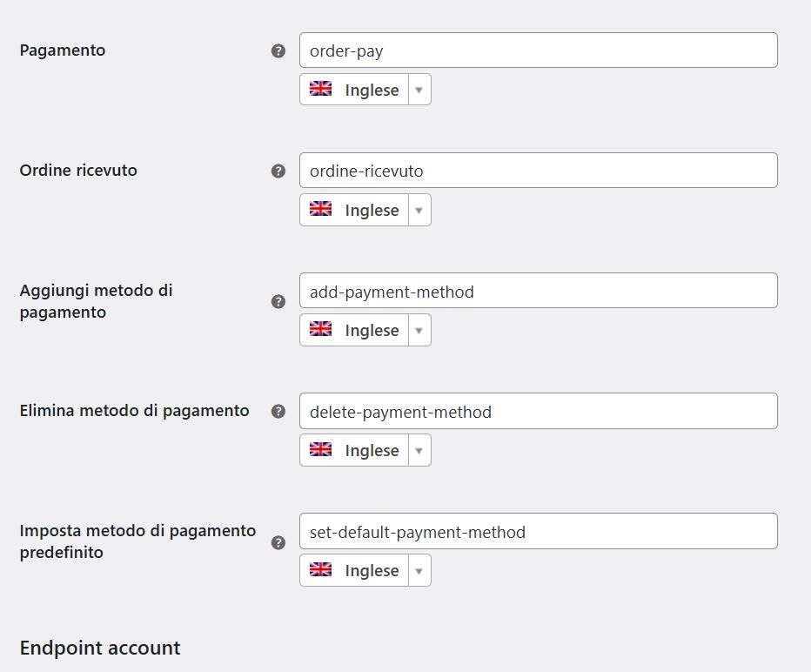Viewport: 811px width, 672px height.
Task: Click help icon for Elimina metodo di pagamento
Action: (278, 411)
